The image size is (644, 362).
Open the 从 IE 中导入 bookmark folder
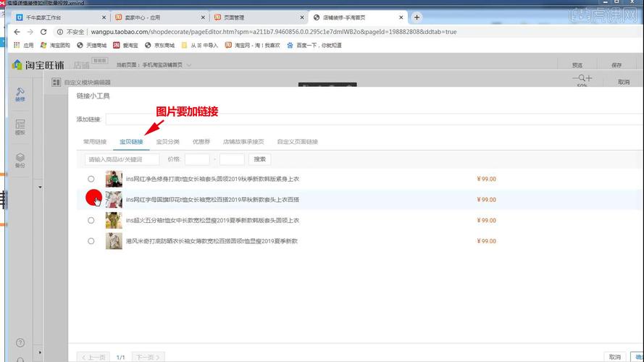click(200, 45)
